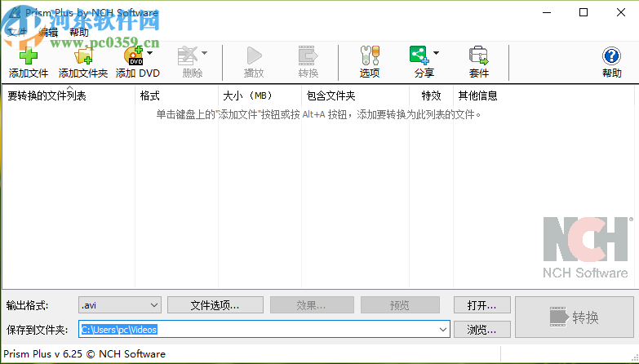
Task: Sort by 要转换的文件列表 column header
Action: (69, 95)
